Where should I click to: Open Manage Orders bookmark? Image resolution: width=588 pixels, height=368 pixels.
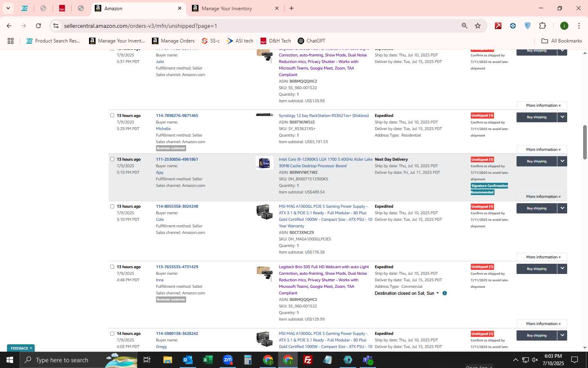point(173,41)
